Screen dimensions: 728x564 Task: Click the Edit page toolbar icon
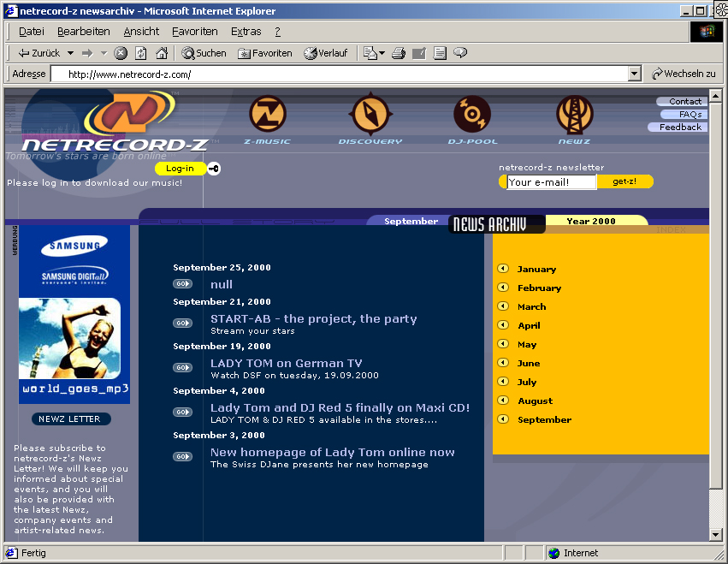tap(419, 53)
